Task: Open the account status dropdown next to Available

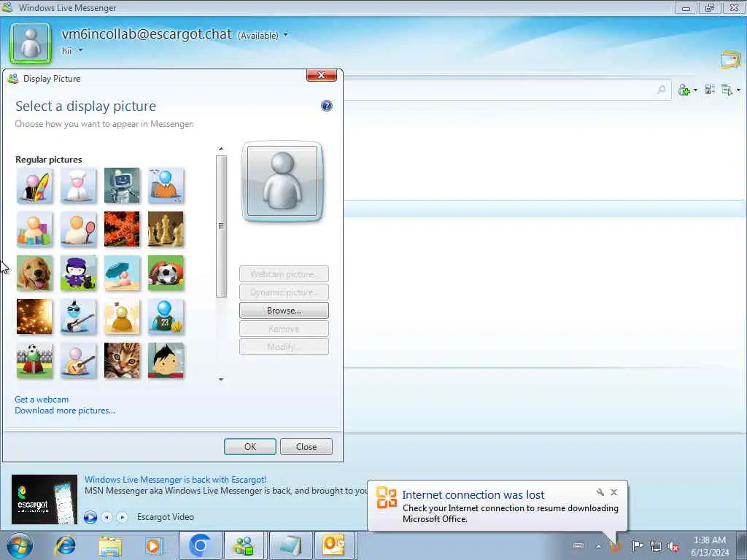Action: tap(285, 35)
